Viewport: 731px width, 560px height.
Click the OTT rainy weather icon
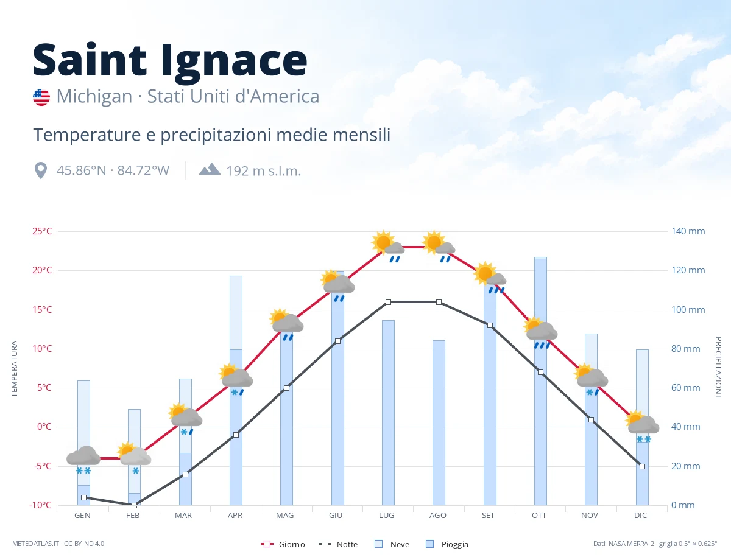click(x=541, y=333)
